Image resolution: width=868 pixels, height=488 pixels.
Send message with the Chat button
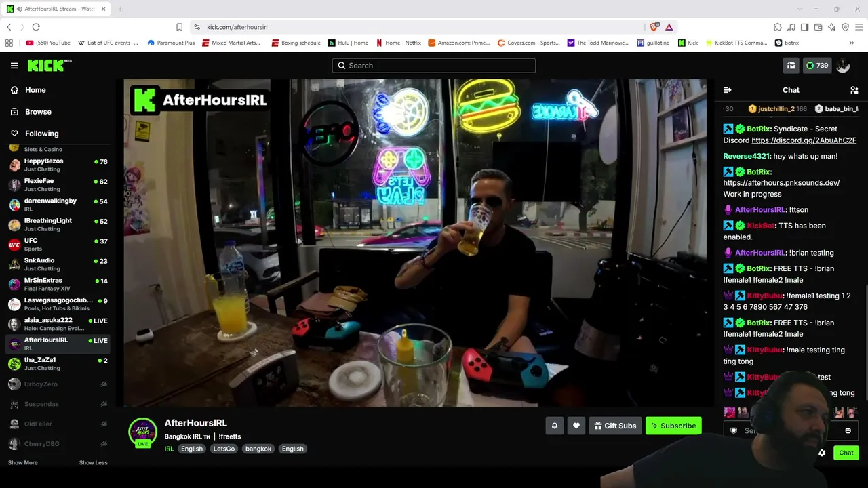tap(846, 453)
